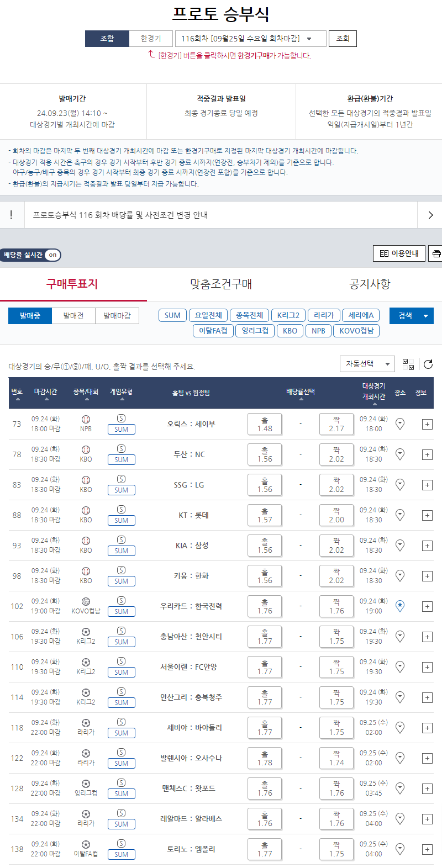Click the baseball icon in the NPB row 73
This screenshot has width=442, height=868.
[x=86, y=419]
